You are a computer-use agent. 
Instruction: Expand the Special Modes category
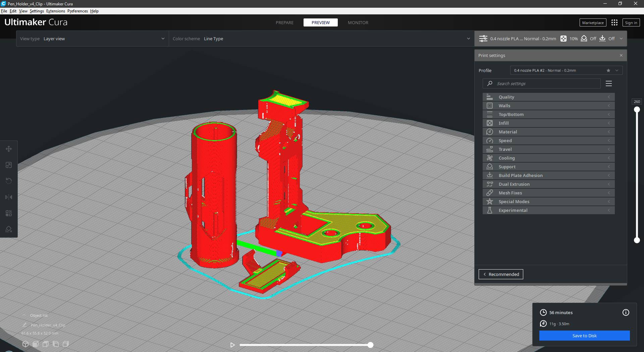549,201
